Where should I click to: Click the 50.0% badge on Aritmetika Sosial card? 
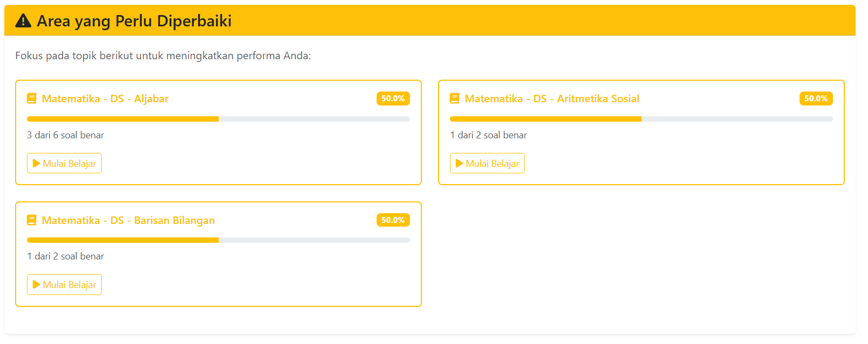click(816, 99)
